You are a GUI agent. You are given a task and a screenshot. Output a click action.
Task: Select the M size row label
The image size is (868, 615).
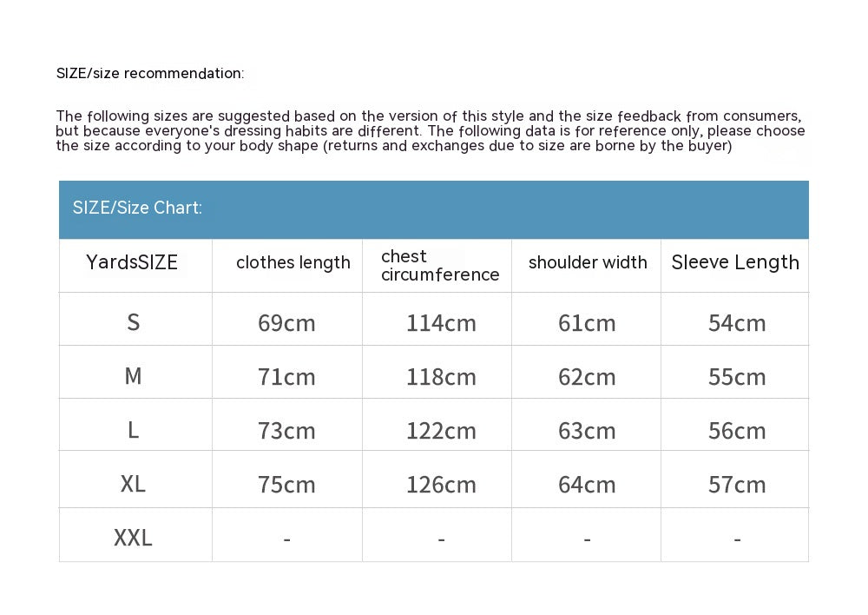(x=134, y=375)
